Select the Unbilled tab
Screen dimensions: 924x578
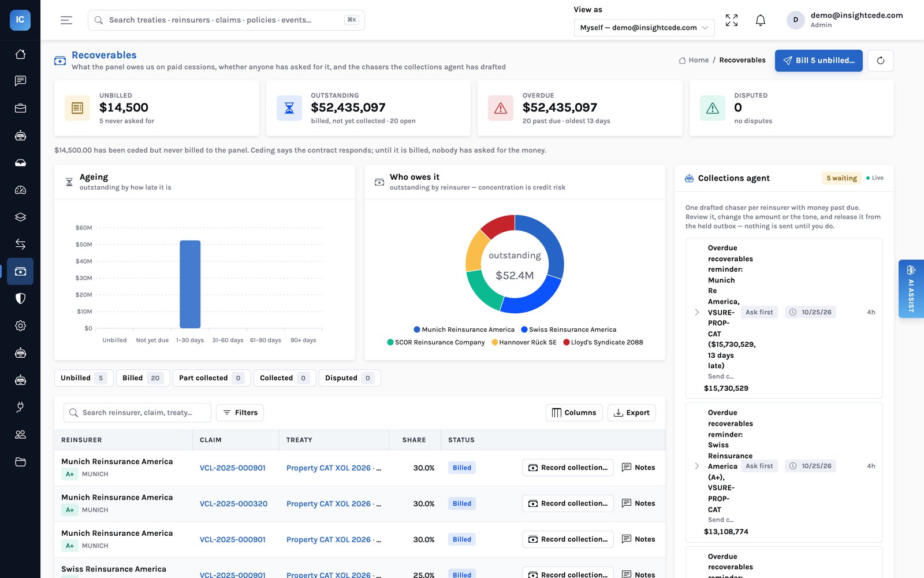pos(83,378)
